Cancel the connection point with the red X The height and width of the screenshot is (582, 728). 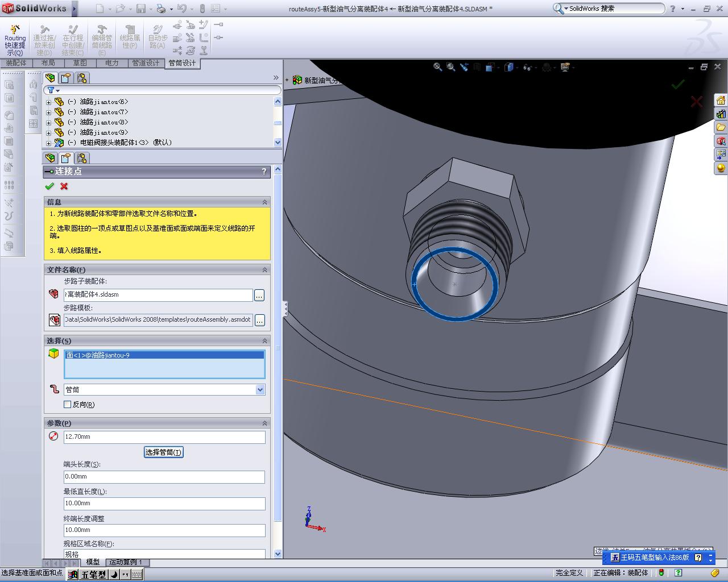coord(64,186)
